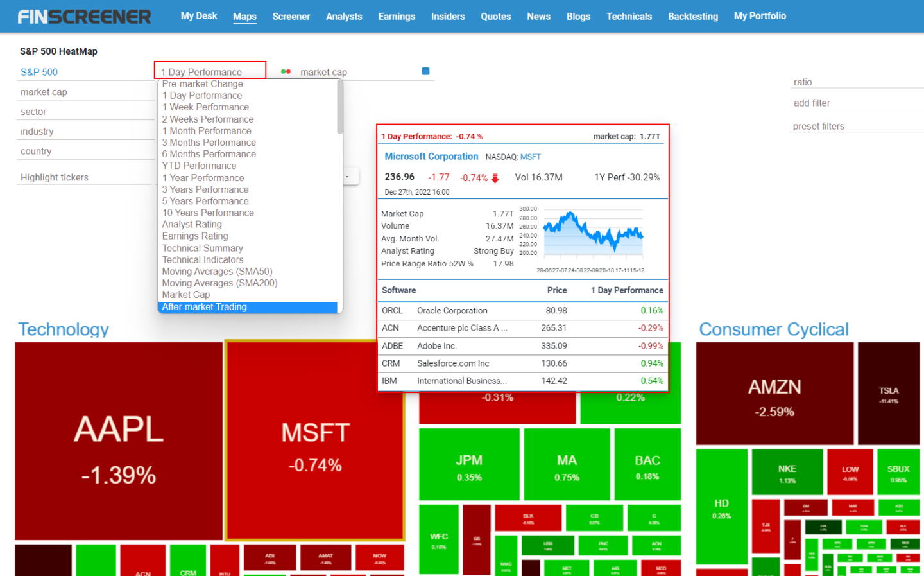The image size is (924, 576).
Task: Click the Highlight tickers input field
Action: tap(85, 177)
